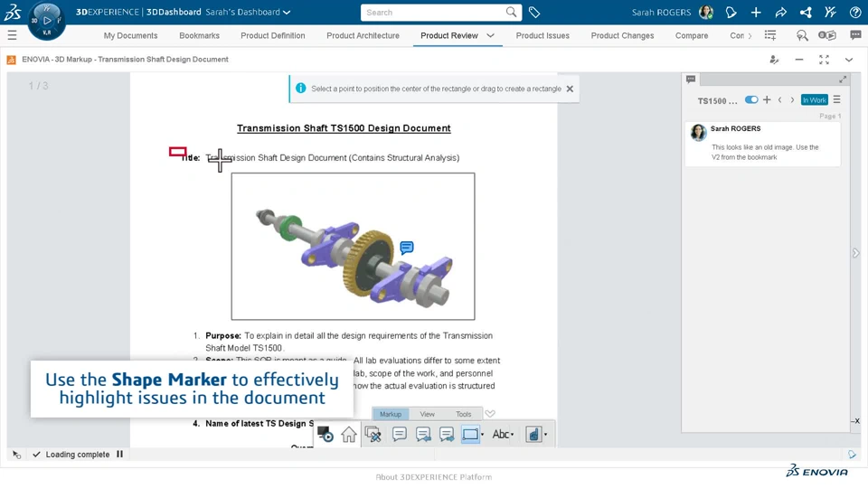
Task: Open the Help question mark
Action: click(854, 12)
